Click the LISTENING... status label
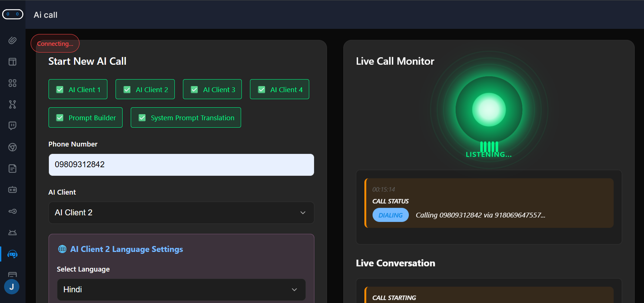 (x=489, y=155)
